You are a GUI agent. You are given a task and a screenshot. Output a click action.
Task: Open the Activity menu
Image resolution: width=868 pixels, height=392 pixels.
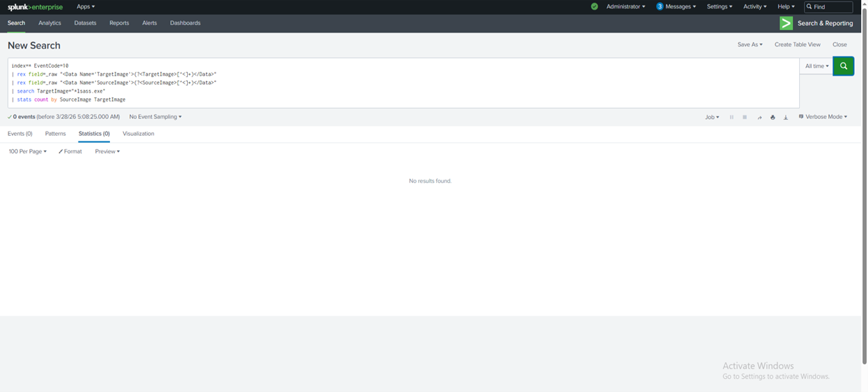(755, 6)
